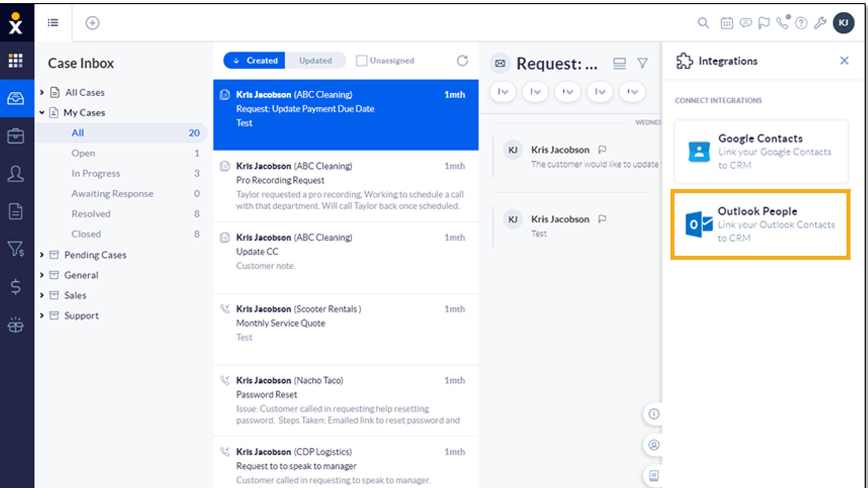Expand General folder
Image resolution: width=868 pixels, height=488 pixels.
click(42, 275)
